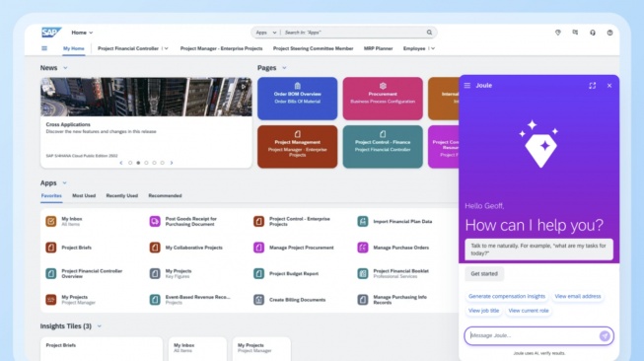Open the Order BOM Overview page tile
The height and width of the screenshot is (361, 644).
pyautogui.click(x=298, y=99)
